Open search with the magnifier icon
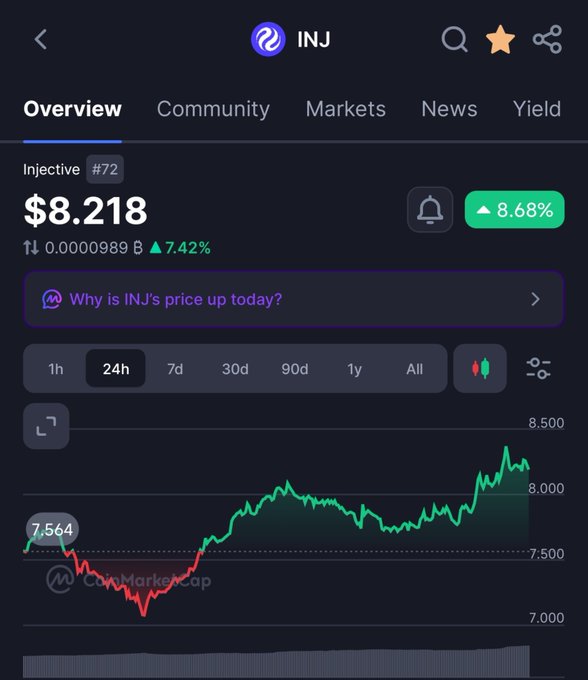Image resolution: width=588 pixels, height=680 pixels. pyautogui.click(x=454, y=39)
